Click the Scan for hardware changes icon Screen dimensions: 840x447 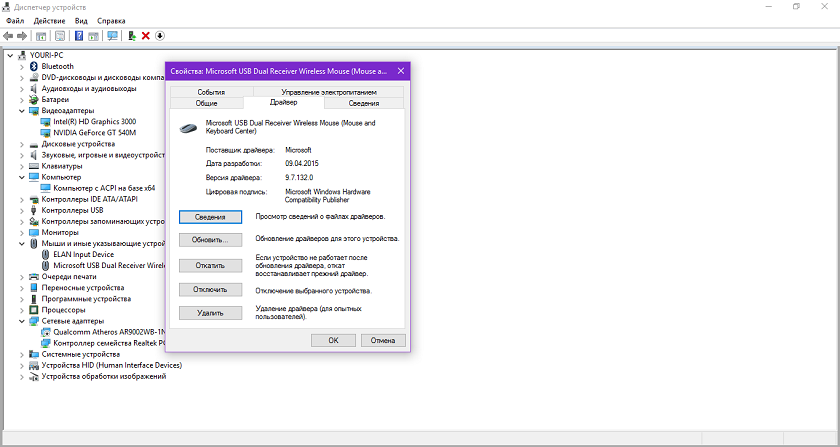click(x=112, y=36)
